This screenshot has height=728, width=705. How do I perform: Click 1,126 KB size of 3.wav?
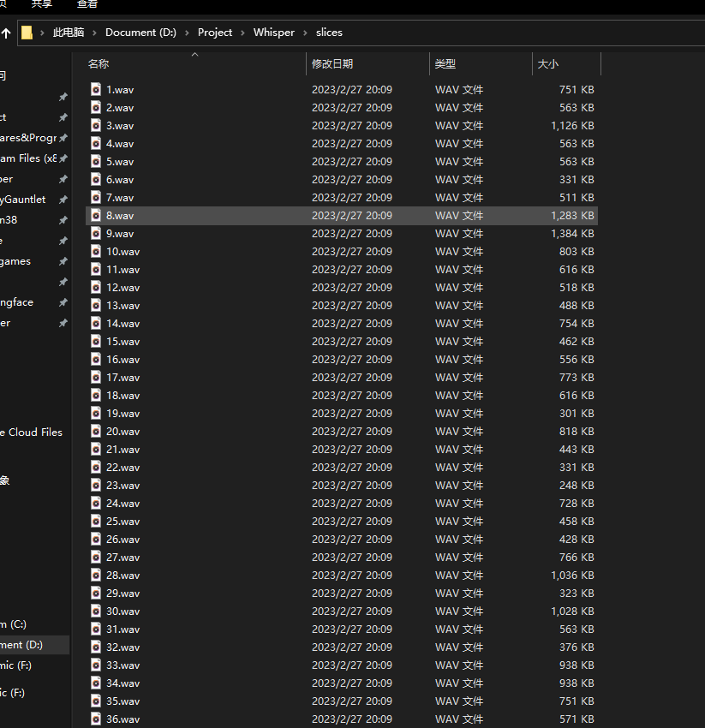pyautogui.click(x=572, y=126)
